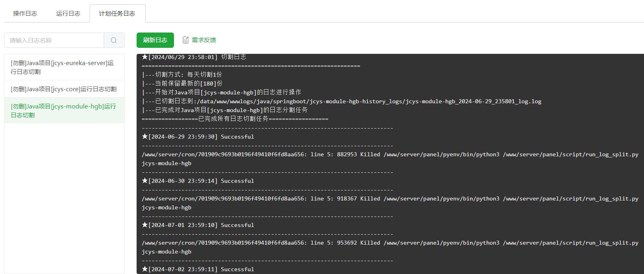
Task: Click the feedback notepad icon
Action: (x=186, y=40)
